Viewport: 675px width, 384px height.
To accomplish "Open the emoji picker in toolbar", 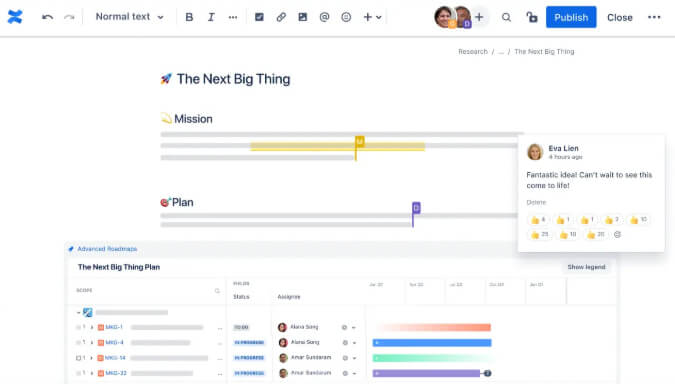I will (346, 17).
